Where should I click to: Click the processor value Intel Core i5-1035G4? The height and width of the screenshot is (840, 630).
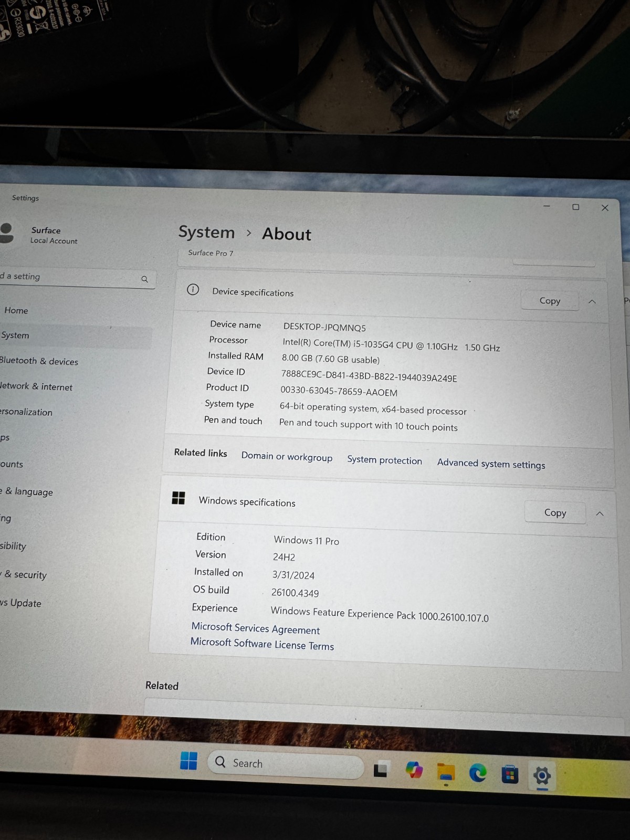click(391, 345)
